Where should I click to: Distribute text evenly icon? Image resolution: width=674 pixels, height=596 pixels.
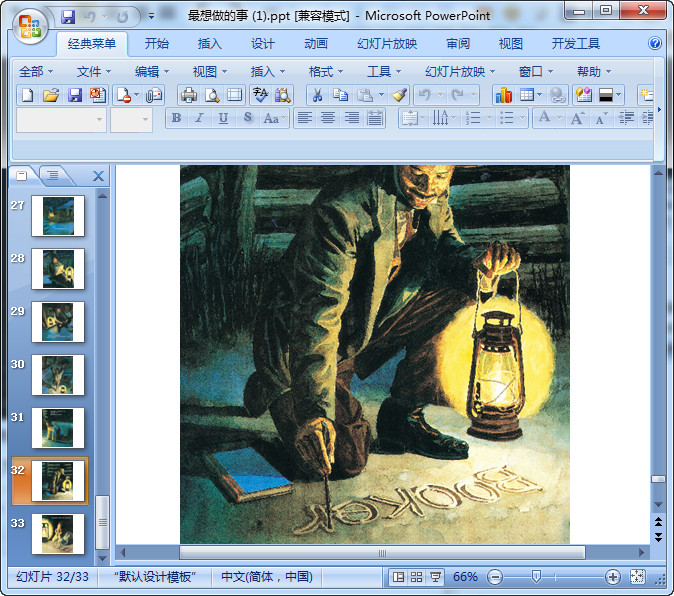[x=375, y=118]
